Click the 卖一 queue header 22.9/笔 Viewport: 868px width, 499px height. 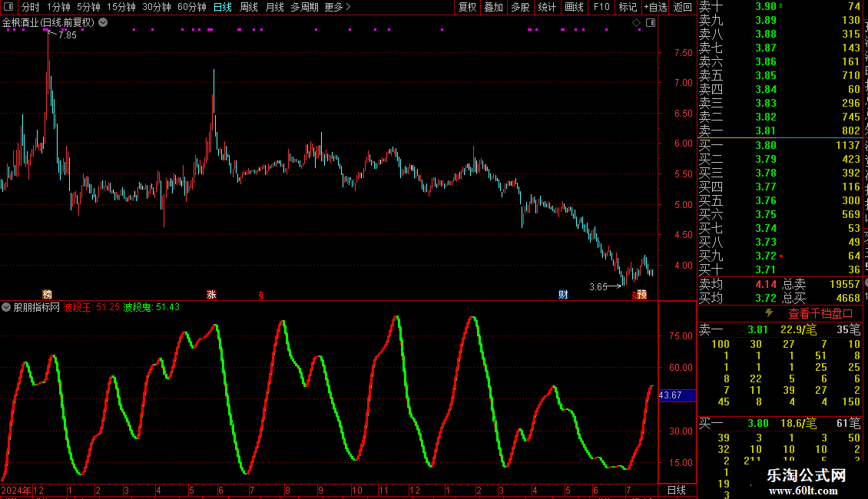pos(798,329)
